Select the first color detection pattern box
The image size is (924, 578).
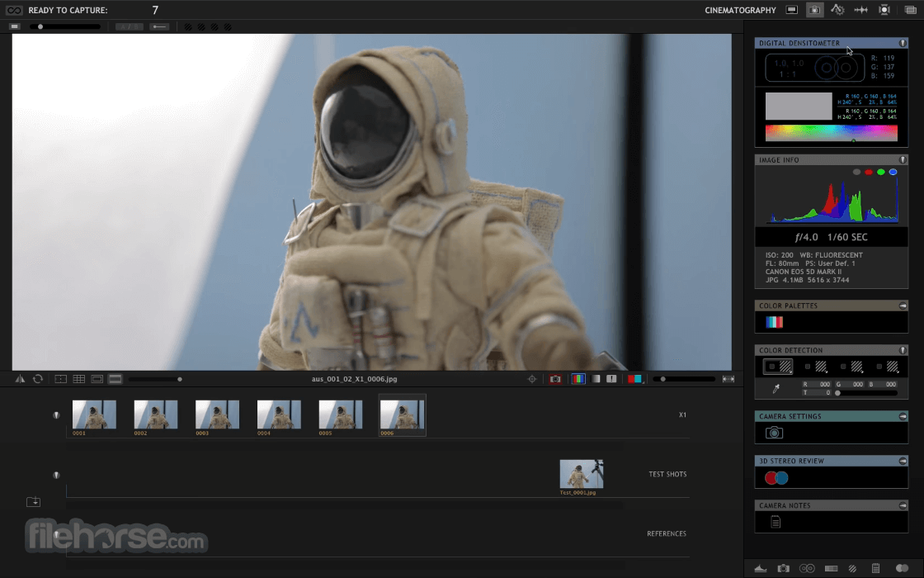tap(778, 367)
